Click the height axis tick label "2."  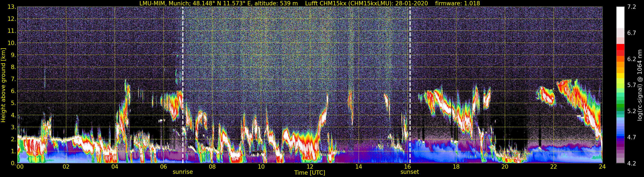[13, 139]
